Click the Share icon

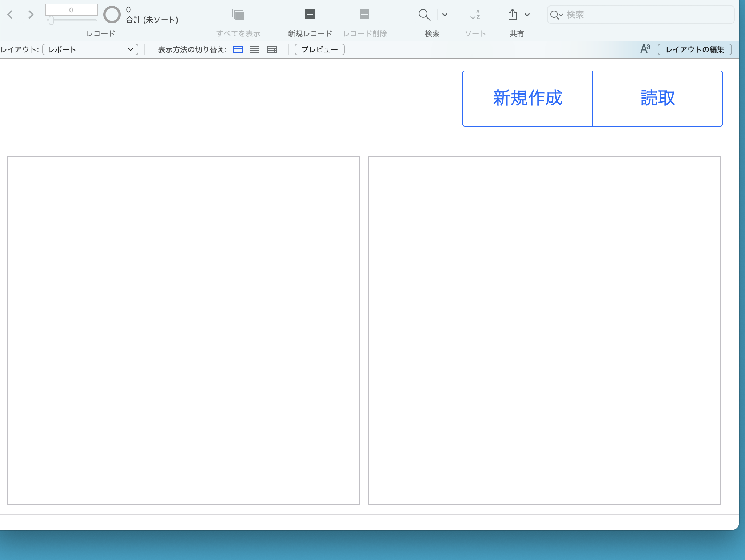tap(512, 15)
